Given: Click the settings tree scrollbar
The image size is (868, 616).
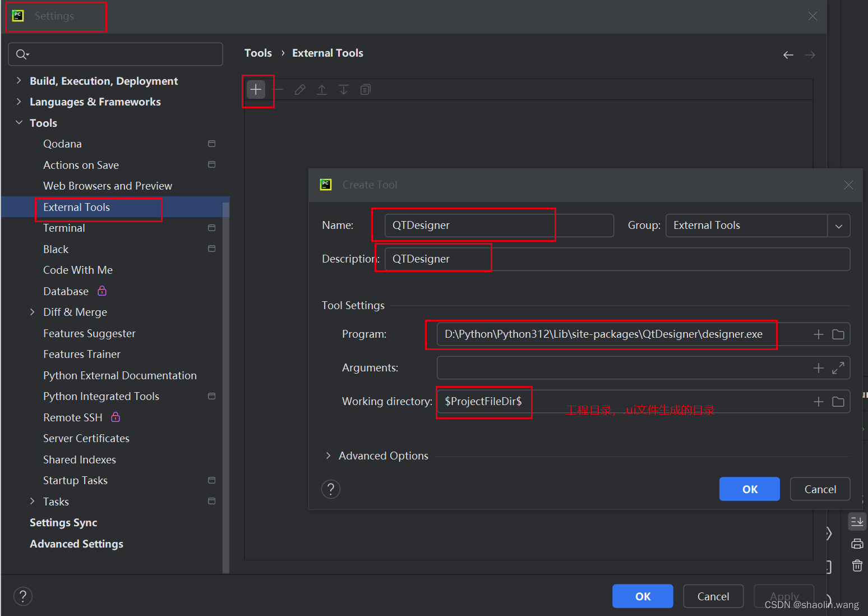Looking at the screenshot, I should (226, 387).
